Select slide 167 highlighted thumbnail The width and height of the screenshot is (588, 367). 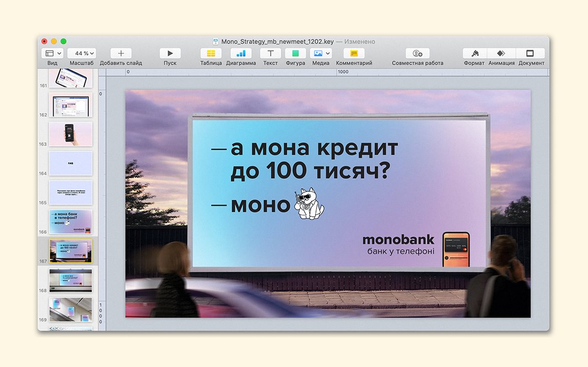click(71, 251)
